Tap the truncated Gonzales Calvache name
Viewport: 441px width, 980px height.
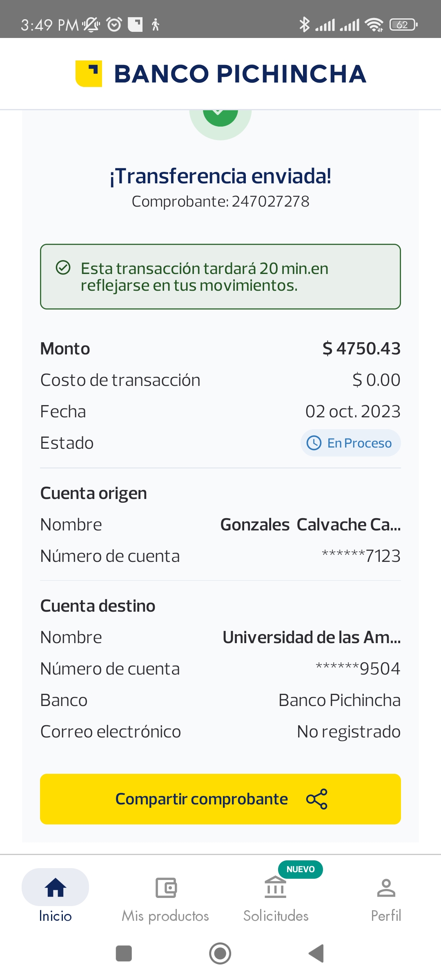pyautogui.click(x=310, y=525)
